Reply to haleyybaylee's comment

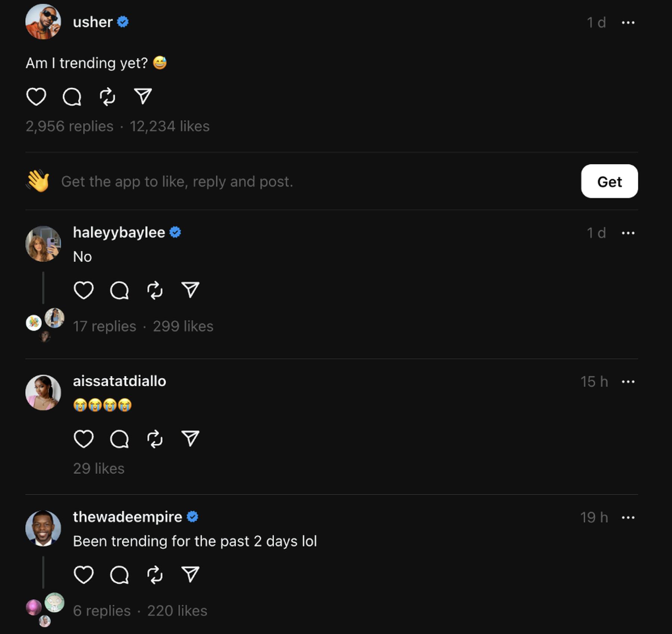click(119, 290)
